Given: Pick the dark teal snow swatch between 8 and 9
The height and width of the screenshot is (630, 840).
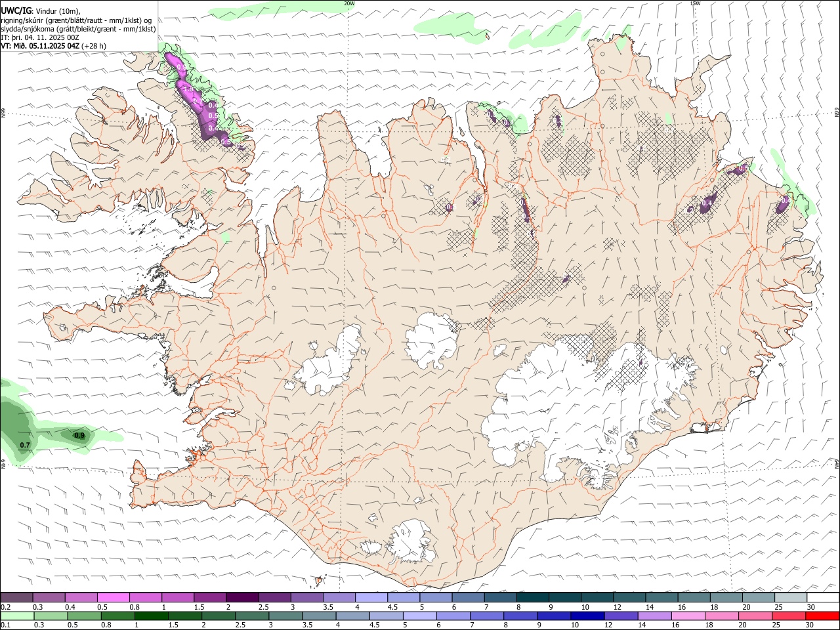Looking at the screenshot, I should click(532, 597).
